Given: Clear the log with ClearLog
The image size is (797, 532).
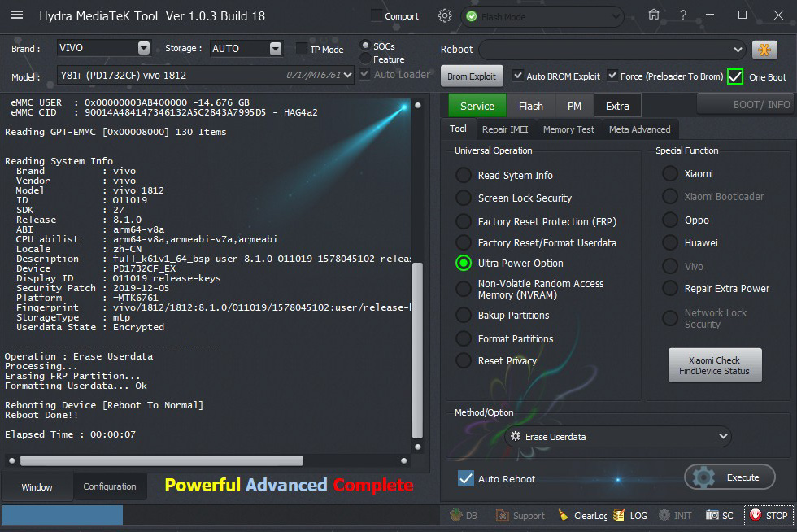Looking at the screenshot, I should pos(582,516).
